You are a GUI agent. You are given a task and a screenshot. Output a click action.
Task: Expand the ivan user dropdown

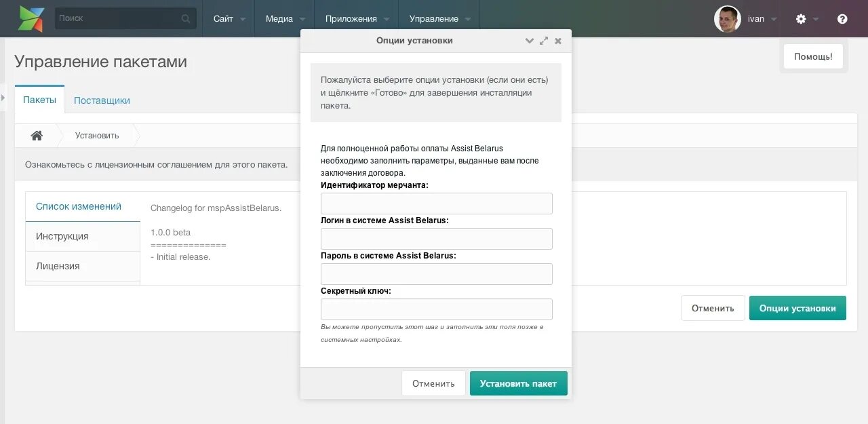762,19
